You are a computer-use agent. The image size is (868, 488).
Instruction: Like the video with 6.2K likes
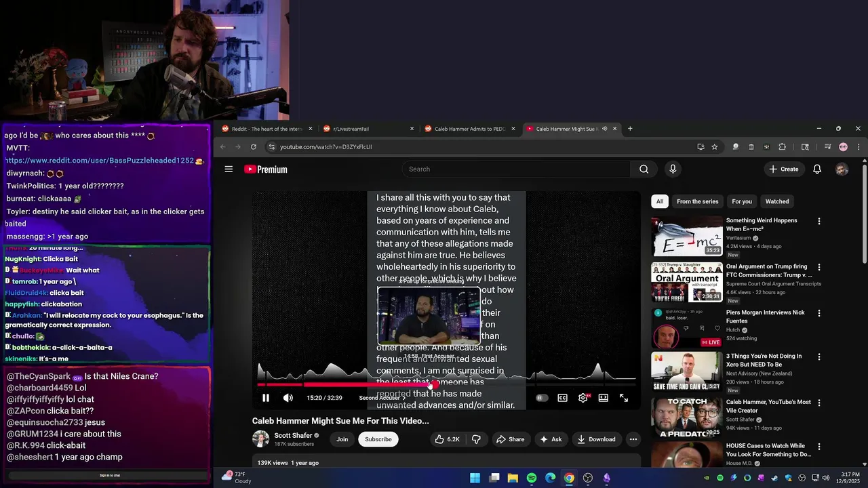point(448,439)
